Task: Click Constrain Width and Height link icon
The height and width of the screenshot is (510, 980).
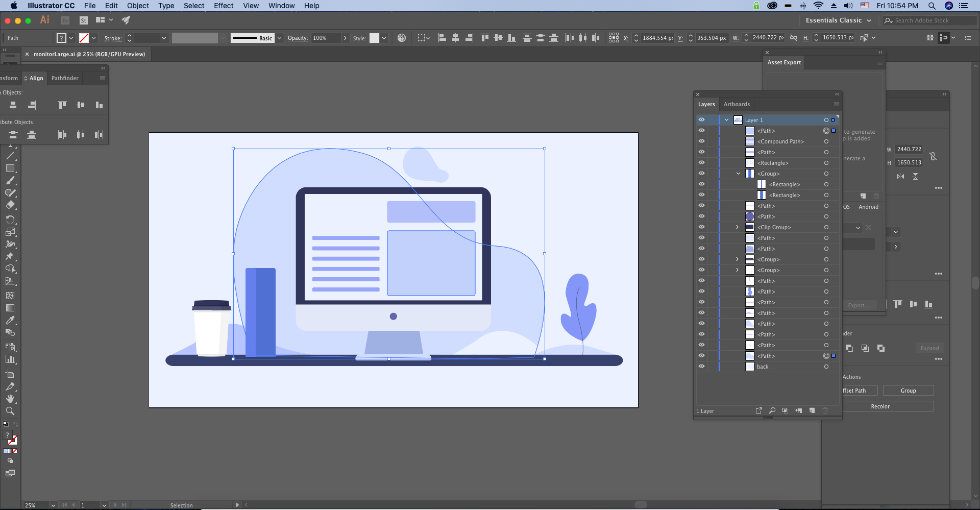Action: pyautogui.click(x=794, y=38)
